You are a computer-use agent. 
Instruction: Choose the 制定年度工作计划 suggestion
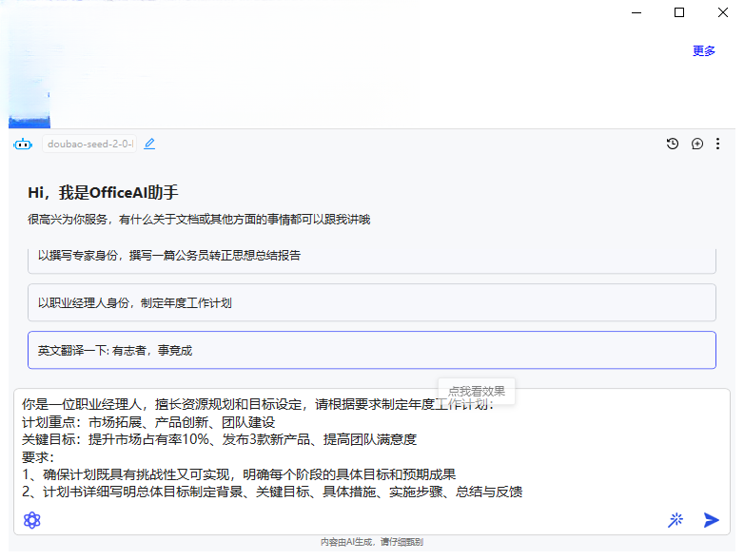(372, 302)
